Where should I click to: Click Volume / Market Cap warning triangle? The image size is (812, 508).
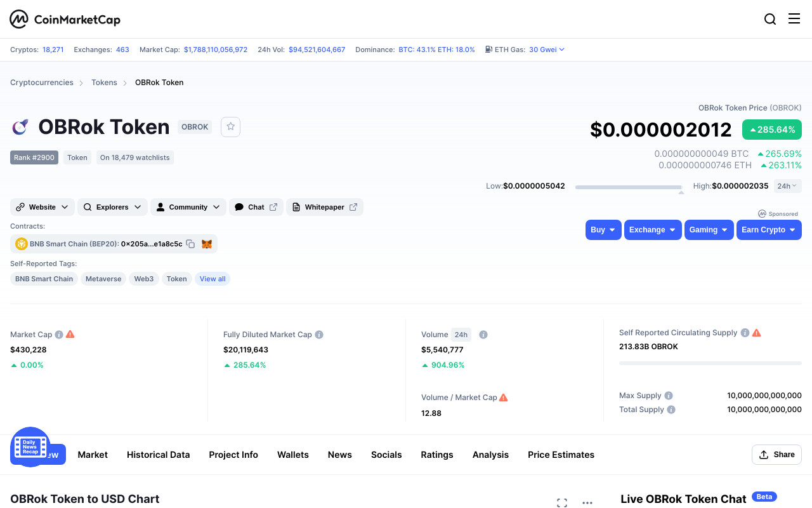click(504, 398)
